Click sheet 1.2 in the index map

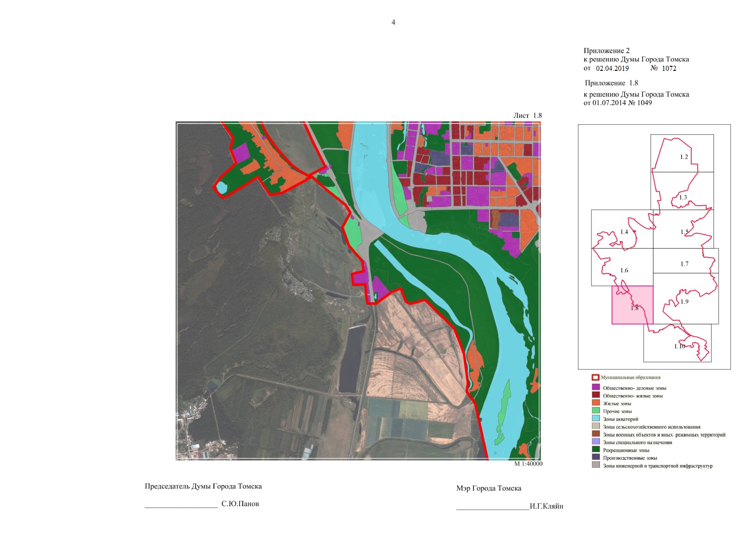pyautogui.click(x=683, y=157)
